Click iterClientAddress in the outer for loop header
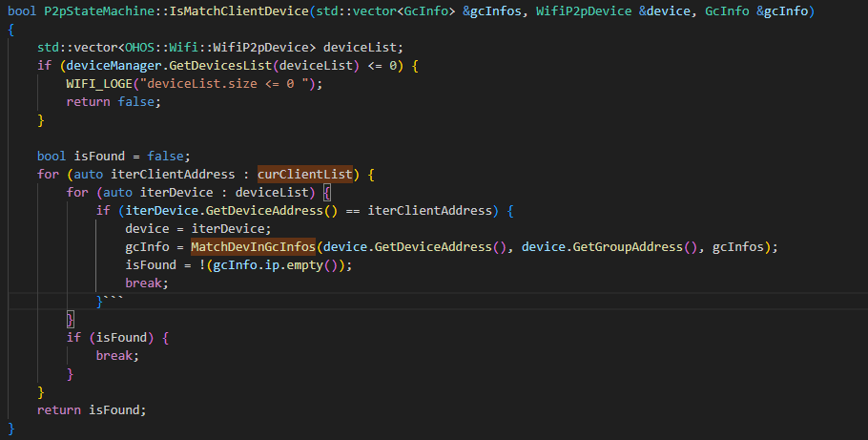 [173, 175]
